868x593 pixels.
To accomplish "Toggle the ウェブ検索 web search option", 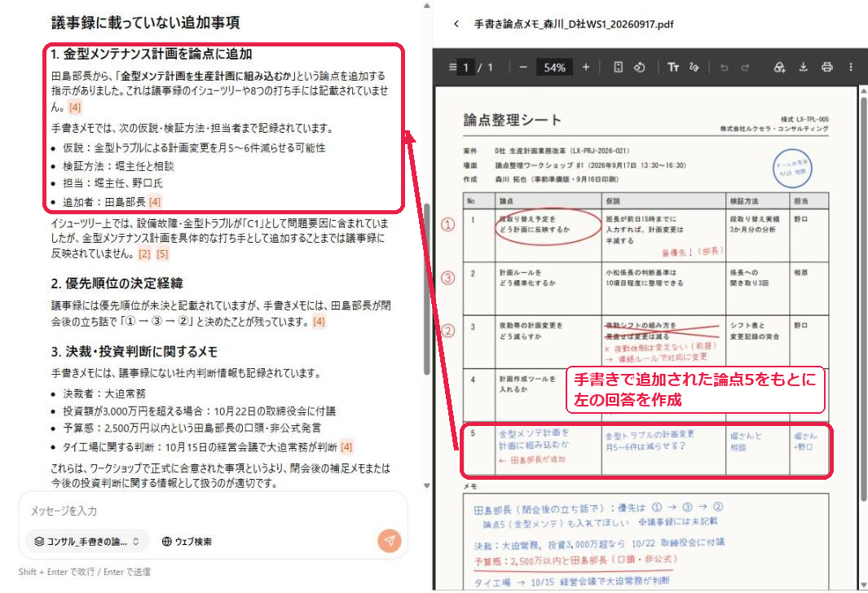I will [x=187, y=542].
